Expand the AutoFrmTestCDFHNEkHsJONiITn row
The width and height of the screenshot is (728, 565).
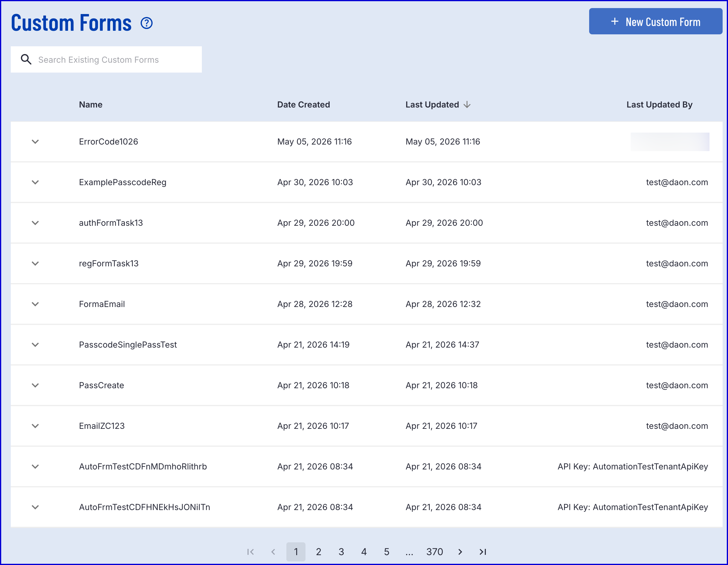pyautogui.click(x=35, y=508)
